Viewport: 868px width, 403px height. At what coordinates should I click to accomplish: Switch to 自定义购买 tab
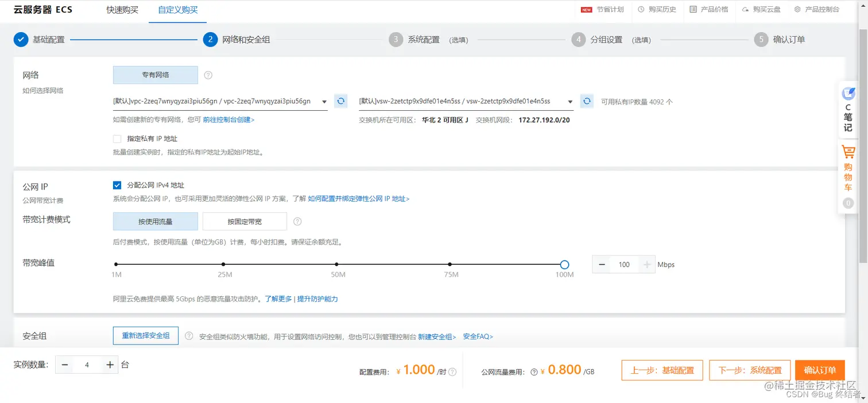pyautogui.click(x=178, y=10)
